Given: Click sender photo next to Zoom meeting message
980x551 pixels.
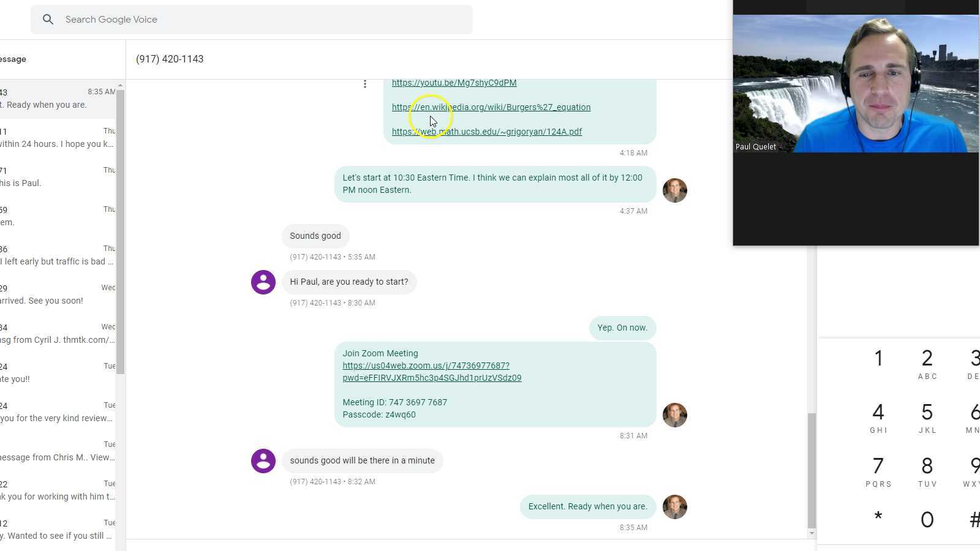Looking at the screenshot, I should 675,415.
